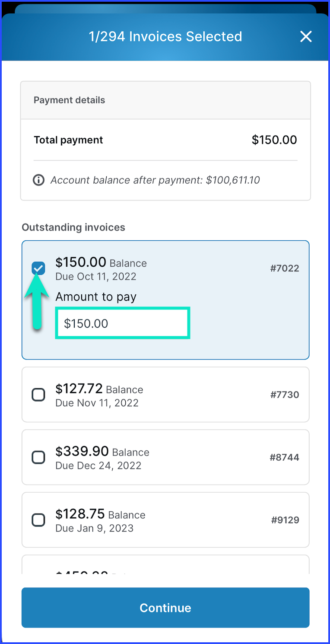330x644 pixels.
Task: Select the partially visible invoice card at bottom
Action: pos(165,564)
